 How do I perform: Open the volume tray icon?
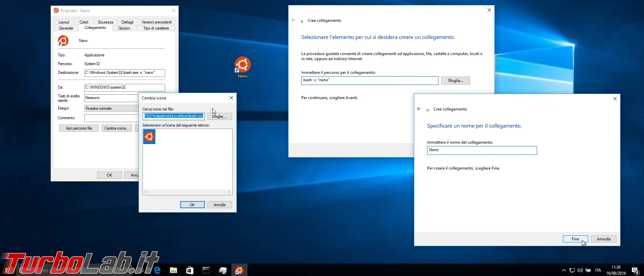tap(580, 270)
